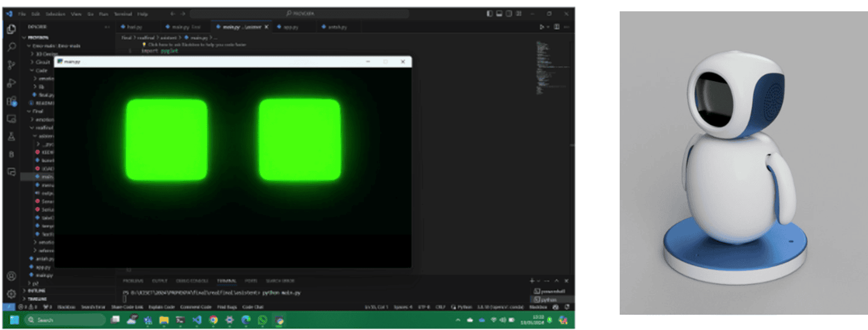This screenshot has height=330, width=868.
Task: Click Comment Code in the status bar
Action: tap(196, 307)
